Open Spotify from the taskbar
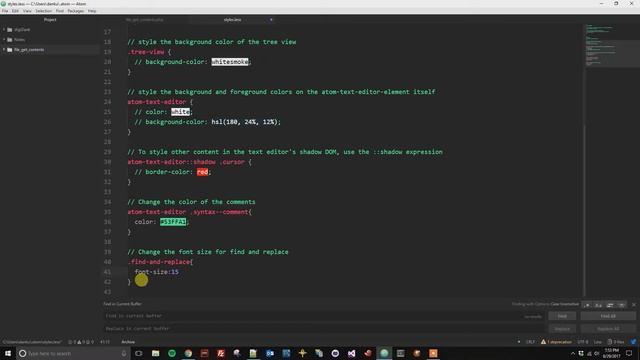Screen dimensions: 640x360 coord(172,353)
